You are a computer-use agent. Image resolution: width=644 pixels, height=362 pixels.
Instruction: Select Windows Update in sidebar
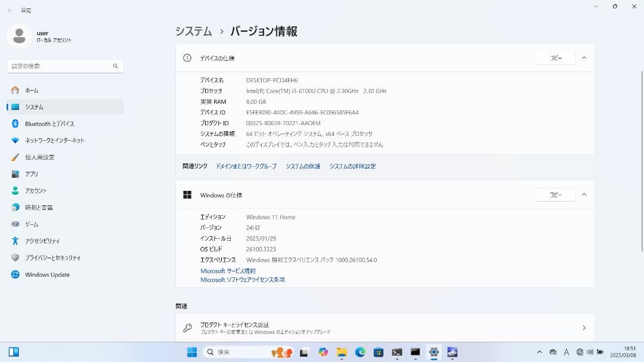[48, 274]
